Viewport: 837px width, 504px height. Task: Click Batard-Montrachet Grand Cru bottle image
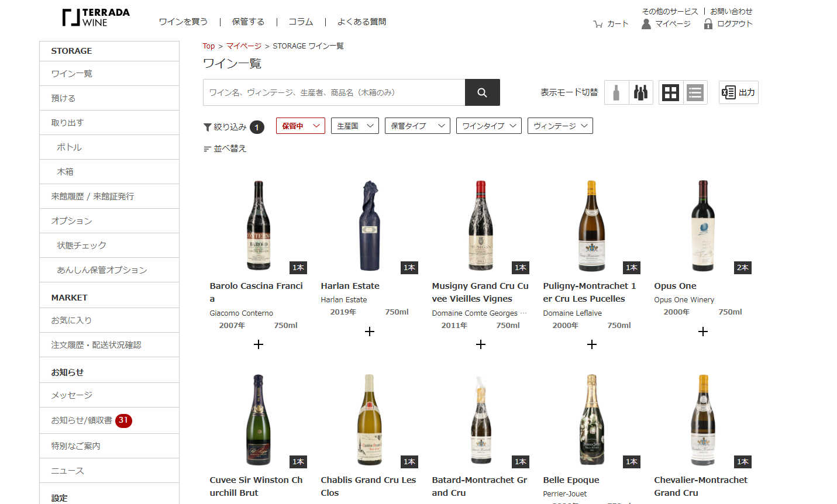click(481, 420)
